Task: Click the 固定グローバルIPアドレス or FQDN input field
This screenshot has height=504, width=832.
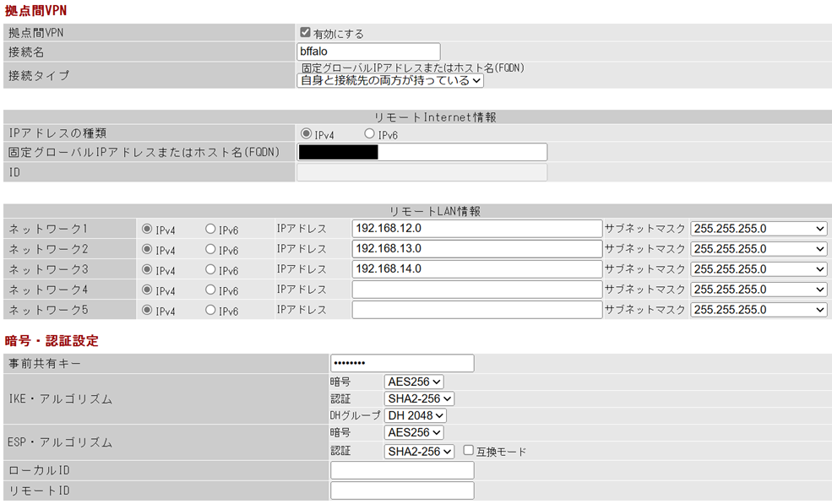Action: point(421,153)
